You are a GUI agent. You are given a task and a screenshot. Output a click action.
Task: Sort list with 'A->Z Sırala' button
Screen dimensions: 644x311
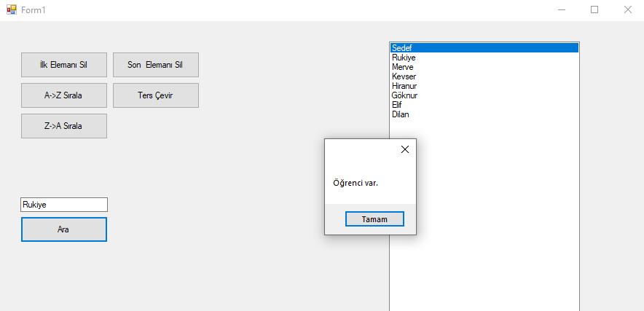pos(64,95)
